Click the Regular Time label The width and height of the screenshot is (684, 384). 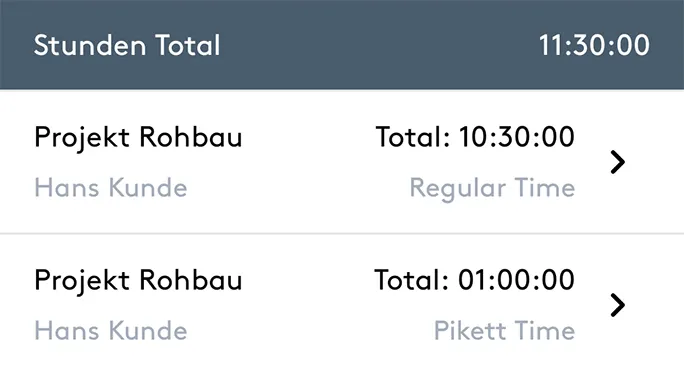click(x=492, y=189)
